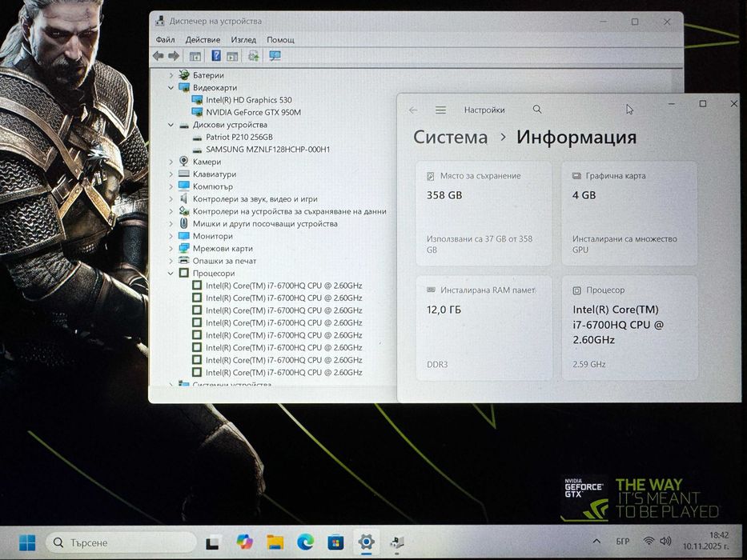
Task: Open the blue Help toolbar icon in Device Manager
Action: pos(216,56)
